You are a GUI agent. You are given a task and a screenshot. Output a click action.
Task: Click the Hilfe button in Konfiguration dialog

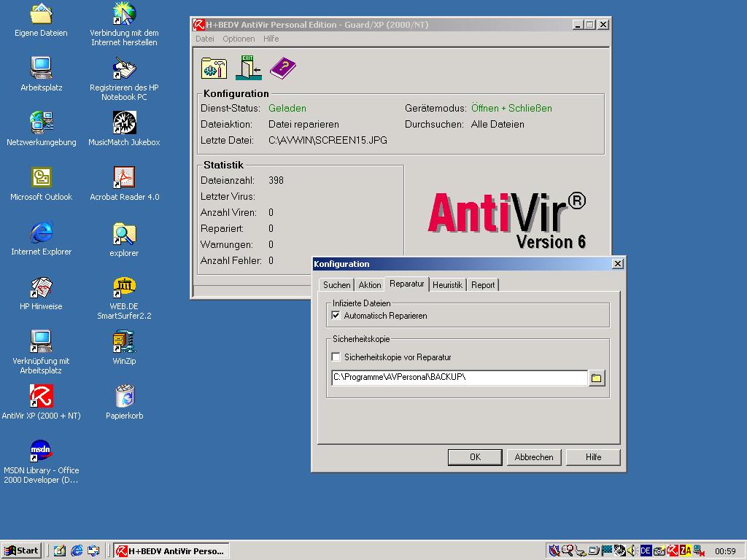[593, 457]
